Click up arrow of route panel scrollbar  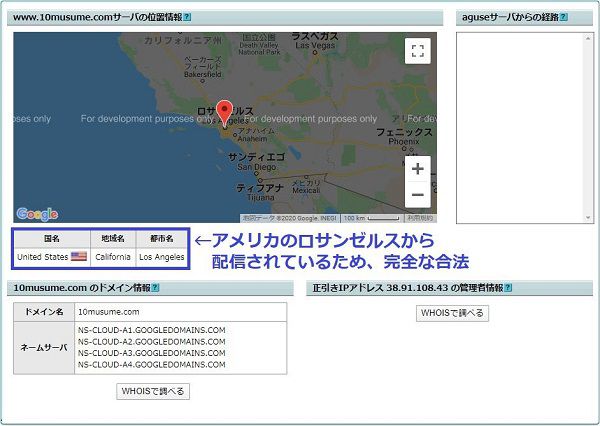588,38
